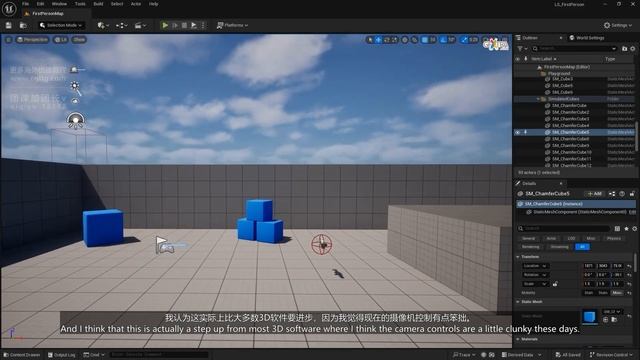640x360 pixels.
Task: Click the Outliner search field
Action: point(574,49)
